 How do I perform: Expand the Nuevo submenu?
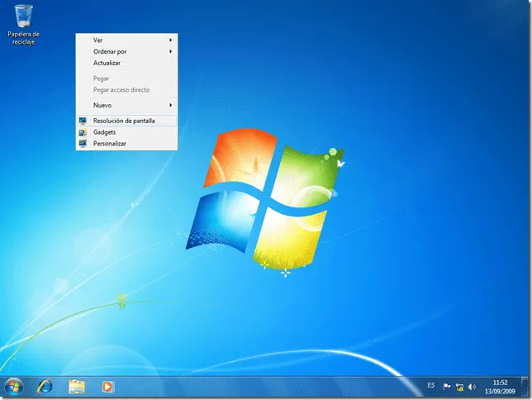pyautogui.click(x=126, y=105)
